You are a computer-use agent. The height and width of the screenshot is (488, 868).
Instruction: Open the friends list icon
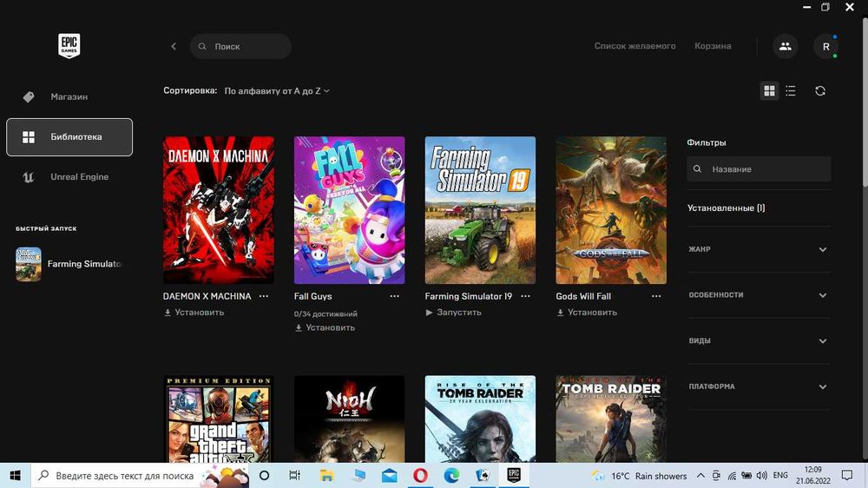[x=785, y=47]
